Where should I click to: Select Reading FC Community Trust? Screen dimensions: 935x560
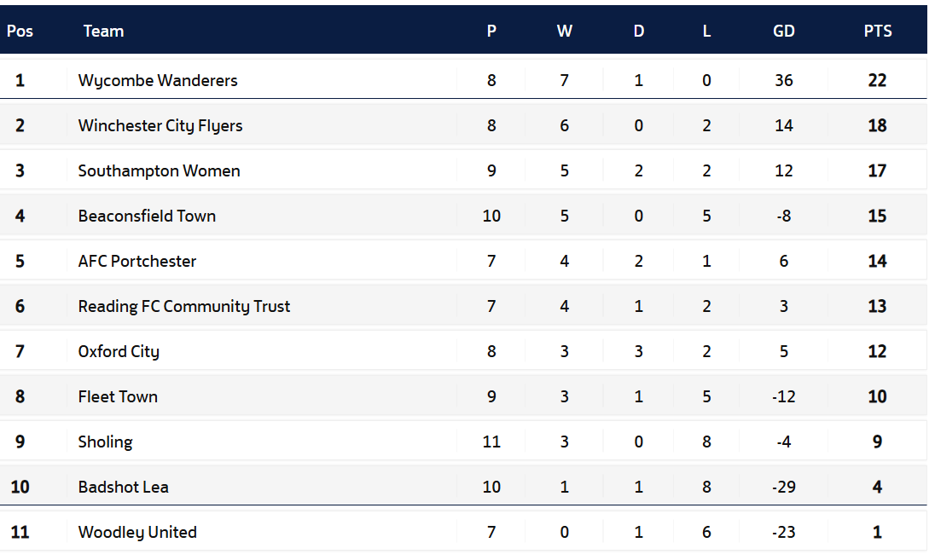click(184, 306)
